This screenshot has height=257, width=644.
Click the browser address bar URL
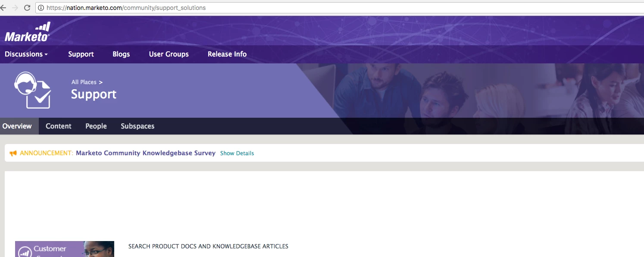pos(126,8)
